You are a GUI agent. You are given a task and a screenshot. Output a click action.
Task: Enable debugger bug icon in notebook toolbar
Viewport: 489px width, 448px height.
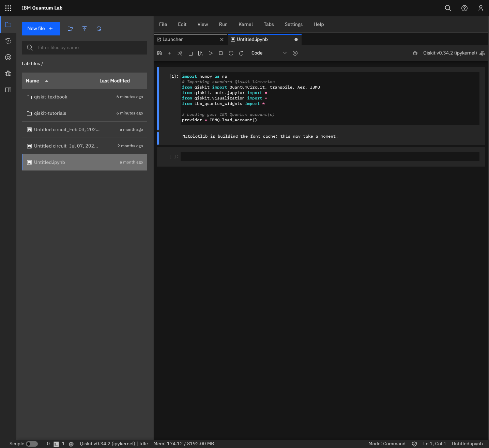pyautogui.click(x=415, y=53)
